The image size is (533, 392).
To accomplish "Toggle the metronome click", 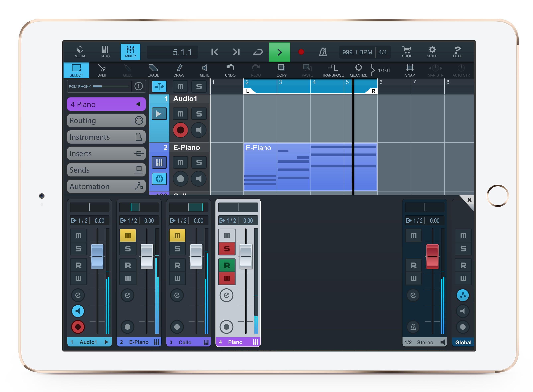I will click(323, 52).
